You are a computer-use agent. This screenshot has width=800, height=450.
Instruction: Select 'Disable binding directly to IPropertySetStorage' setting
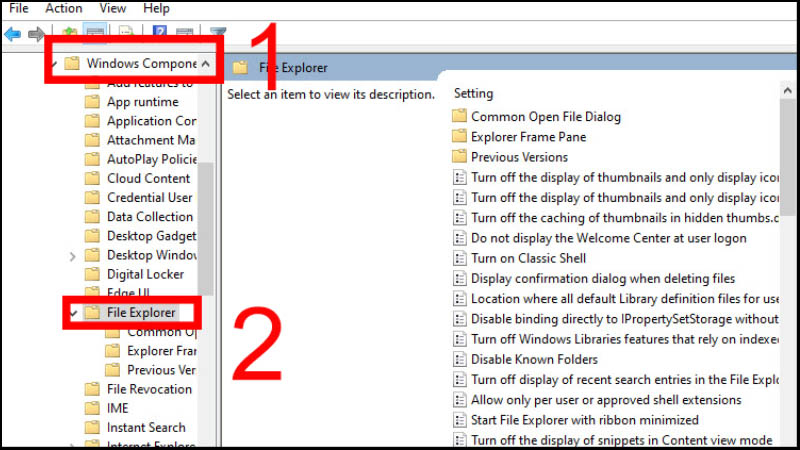click(625, 319)
